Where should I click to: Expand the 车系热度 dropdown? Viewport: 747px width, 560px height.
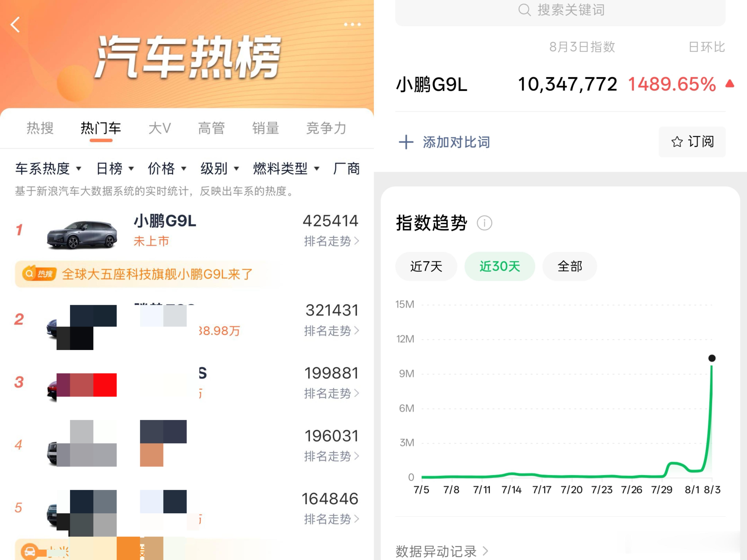tap(48, 168)
